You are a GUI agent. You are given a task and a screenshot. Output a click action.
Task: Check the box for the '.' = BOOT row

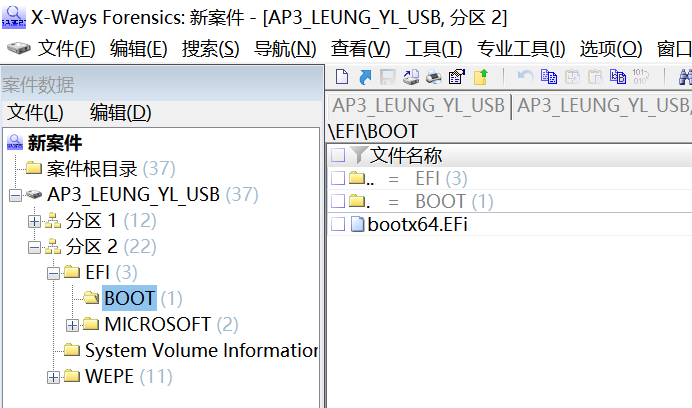point(338,201)
